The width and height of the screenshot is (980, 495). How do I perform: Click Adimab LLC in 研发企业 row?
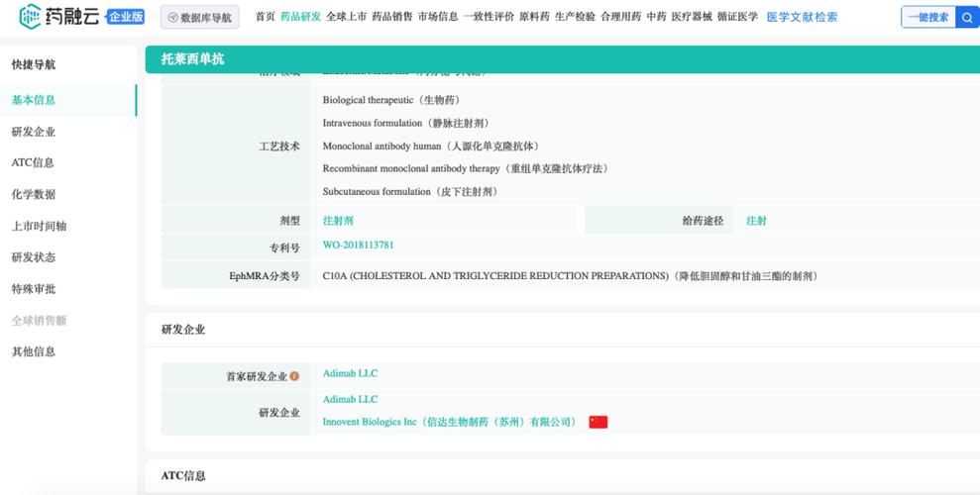(350, 400)
